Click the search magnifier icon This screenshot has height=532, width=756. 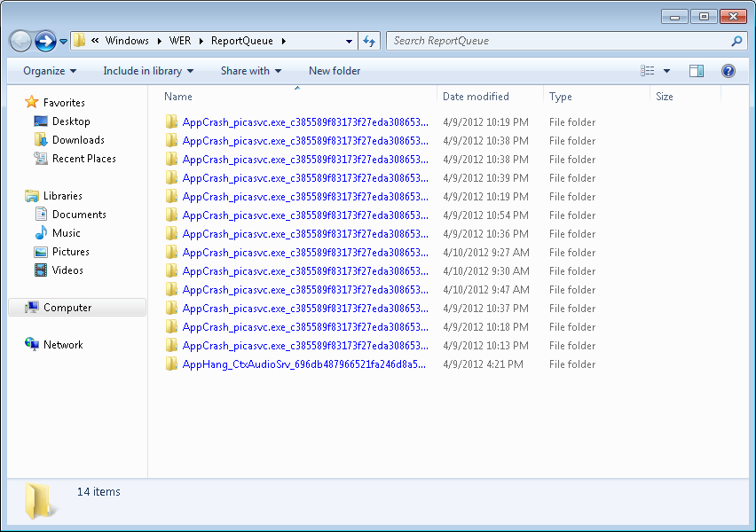[x=736, y=41]
